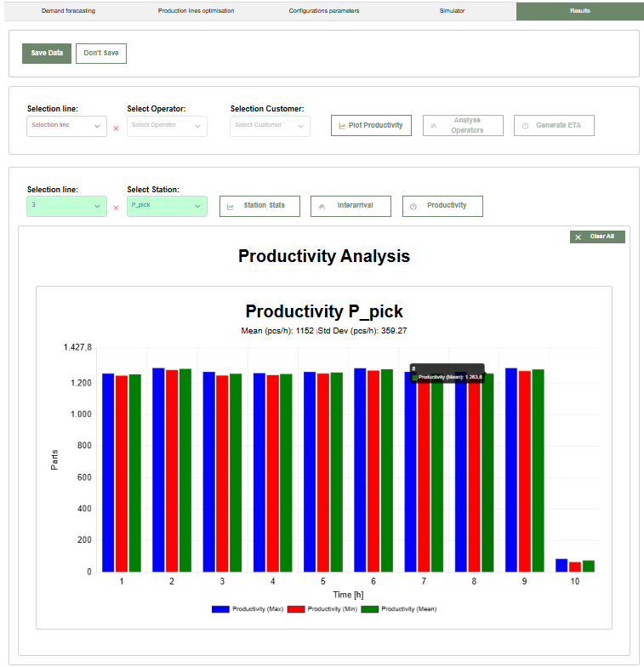Toggle Productivity (Mean) legend green swatch
This screenshot has width=644, height=667.
(x=369, y=609)
